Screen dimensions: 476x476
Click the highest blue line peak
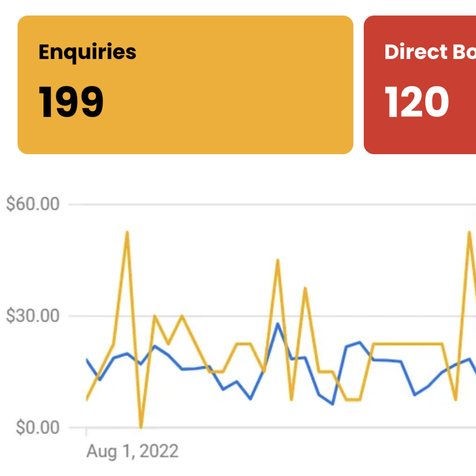coord(278,324)
